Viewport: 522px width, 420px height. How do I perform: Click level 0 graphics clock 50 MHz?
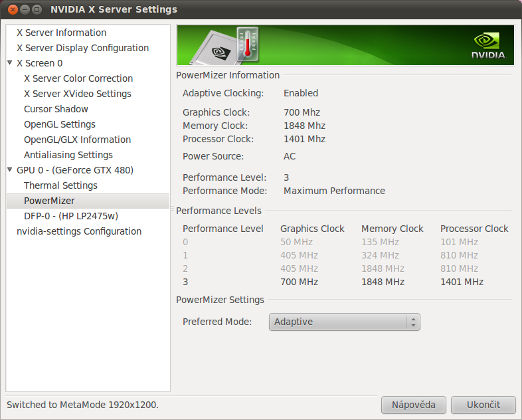click(296, 242)
